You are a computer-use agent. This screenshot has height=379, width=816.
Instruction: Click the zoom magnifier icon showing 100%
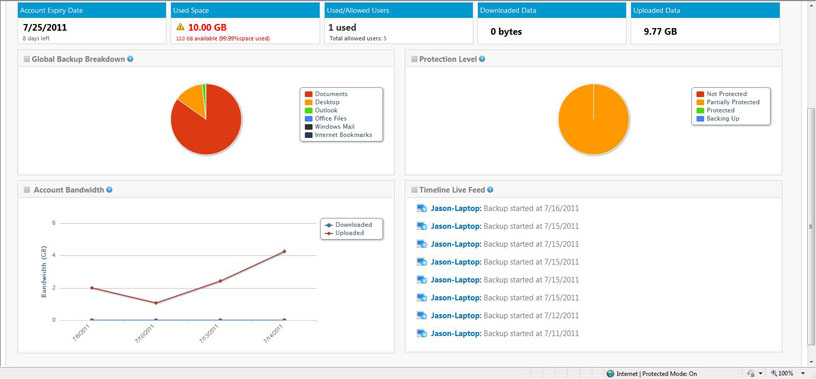[x=774, y=373]
